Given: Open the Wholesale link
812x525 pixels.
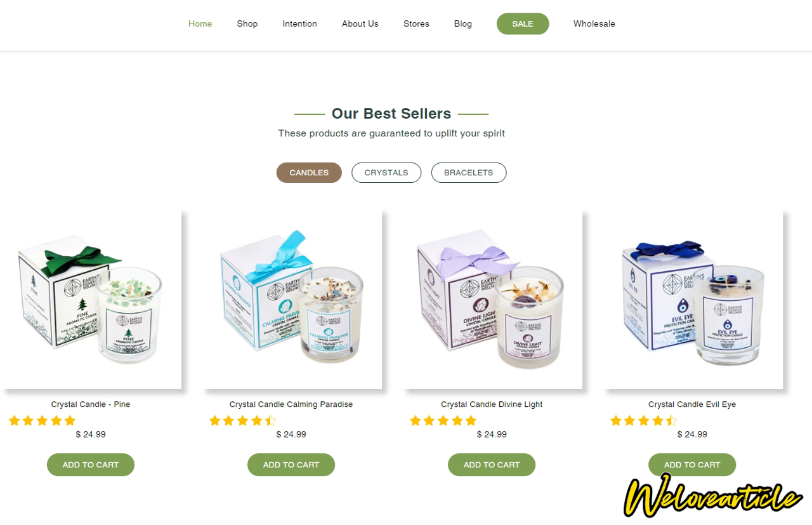Looking at the screenshot, I should 594,23.
